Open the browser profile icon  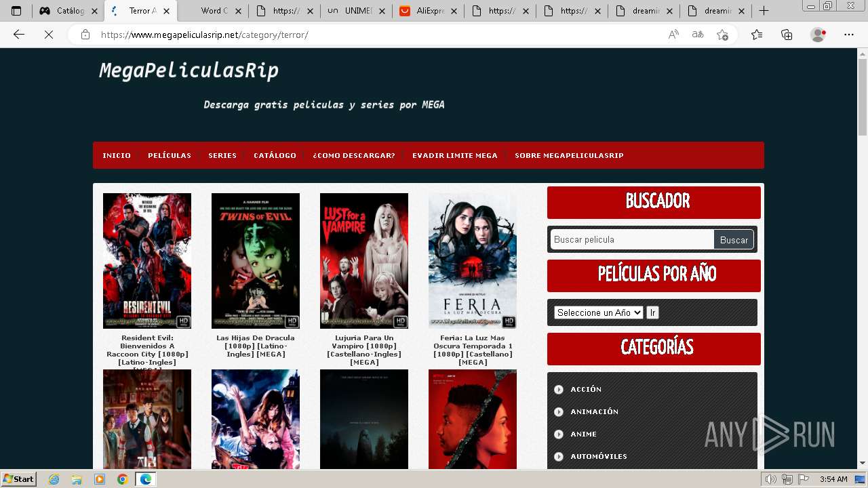pos(818,35)
